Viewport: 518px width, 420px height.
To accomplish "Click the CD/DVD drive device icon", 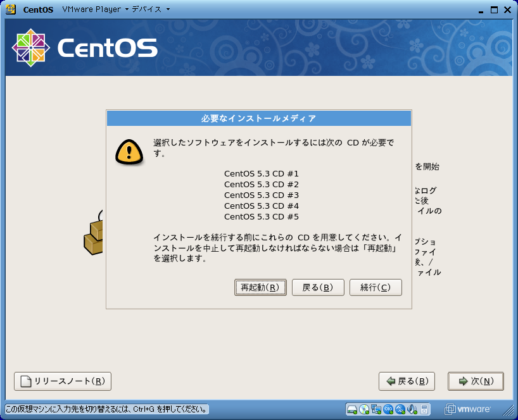I will pos(364,409).
